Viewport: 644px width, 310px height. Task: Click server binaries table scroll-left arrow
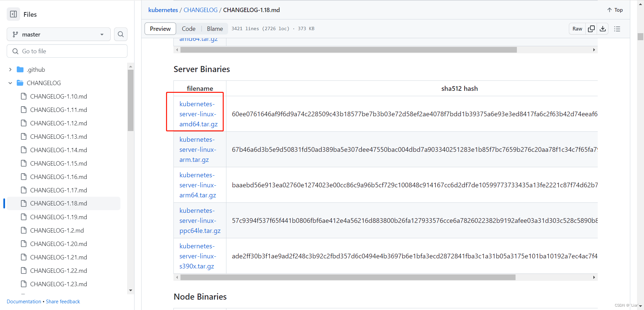(x=177, y=277)
